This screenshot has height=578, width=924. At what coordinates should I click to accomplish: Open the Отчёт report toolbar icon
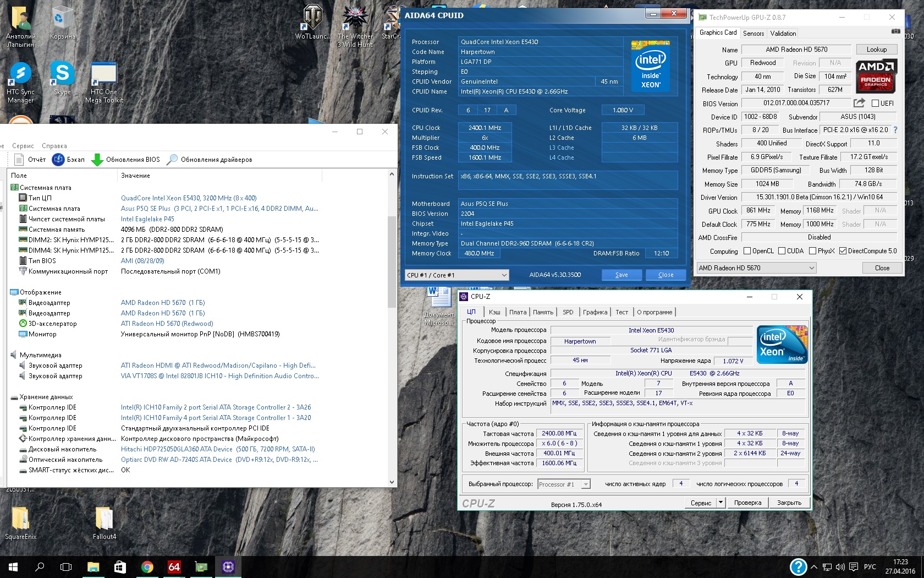(x=19, y=160)
